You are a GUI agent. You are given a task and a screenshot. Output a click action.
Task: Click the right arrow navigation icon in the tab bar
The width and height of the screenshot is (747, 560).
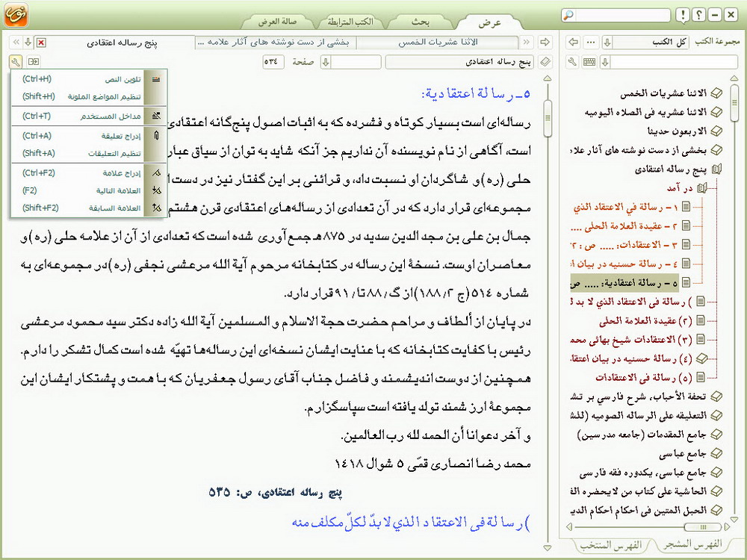(545, 43)
